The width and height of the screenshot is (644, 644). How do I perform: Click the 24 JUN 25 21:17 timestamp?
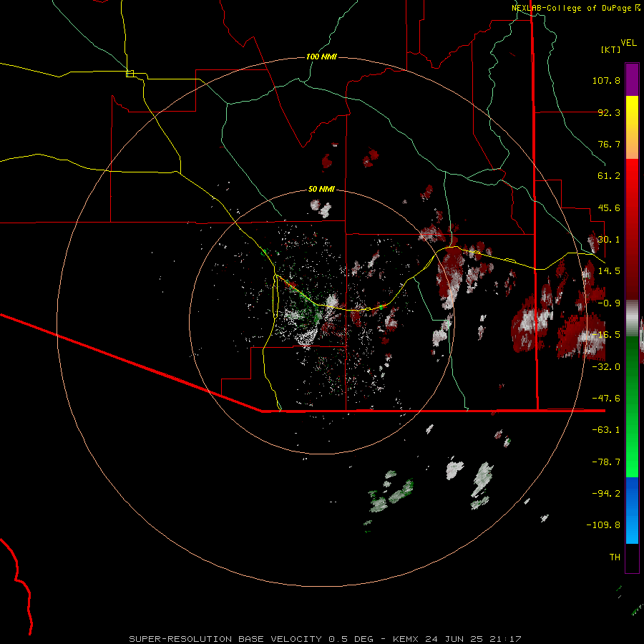click(x=473, y=639)
